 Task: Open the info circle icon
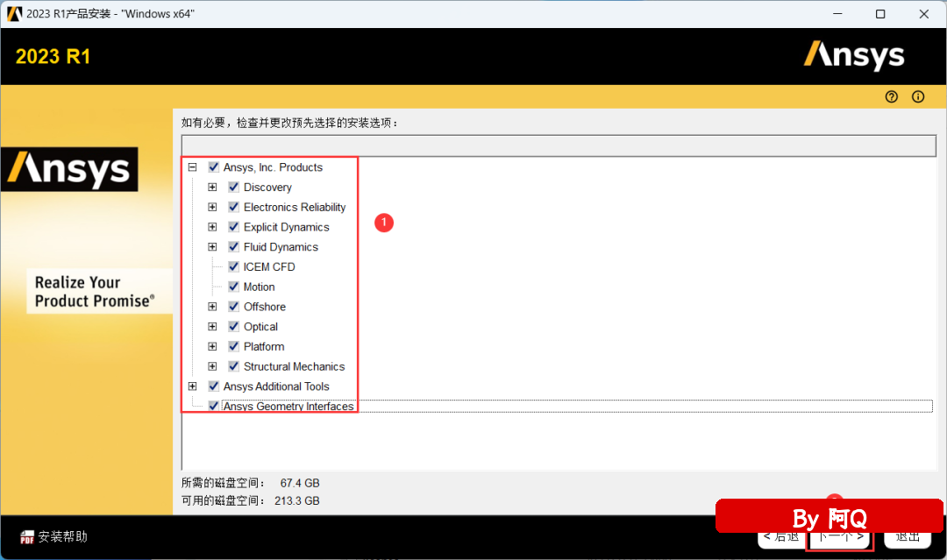tap(918, 96)
